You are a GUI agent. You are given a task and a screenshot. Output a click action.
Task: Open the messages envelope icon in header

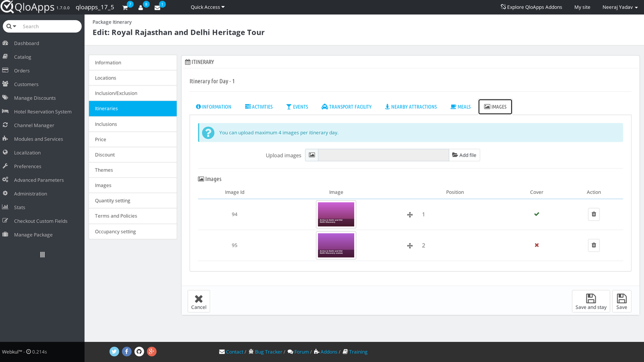pyautogui.click(x=157, y=7)
